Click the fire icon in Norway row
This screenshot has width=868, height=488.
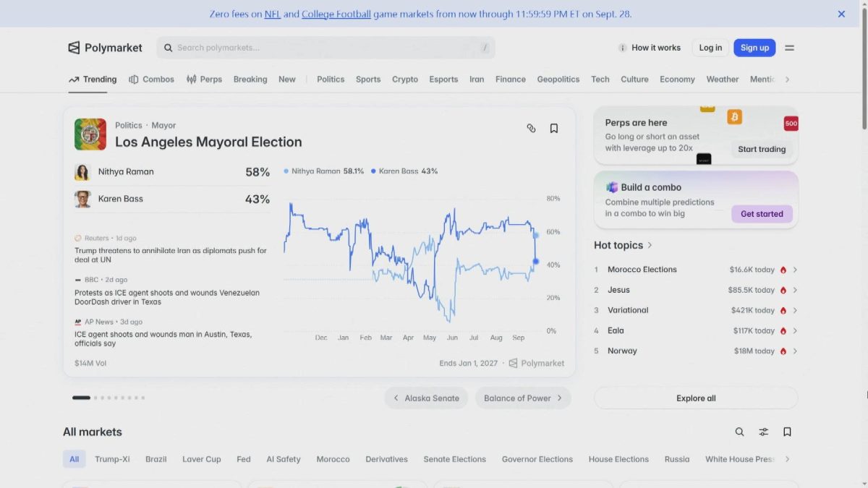[x=783, y=351]
